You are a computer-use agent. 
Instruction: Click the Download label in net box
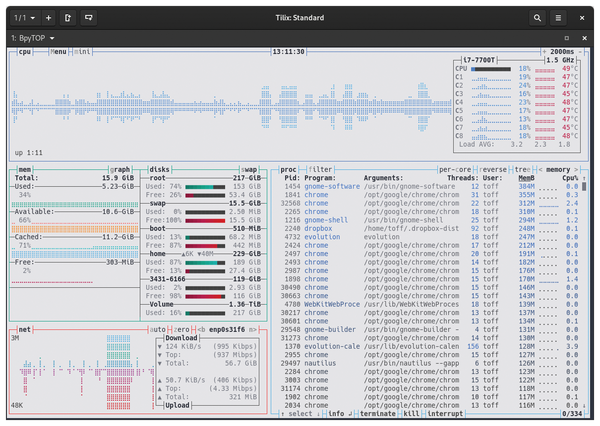[181, 338]
